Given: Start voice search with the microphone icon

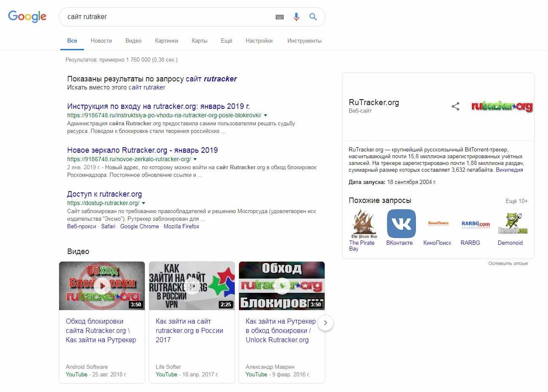Looking at the screenshot, I should coord(296,17).
